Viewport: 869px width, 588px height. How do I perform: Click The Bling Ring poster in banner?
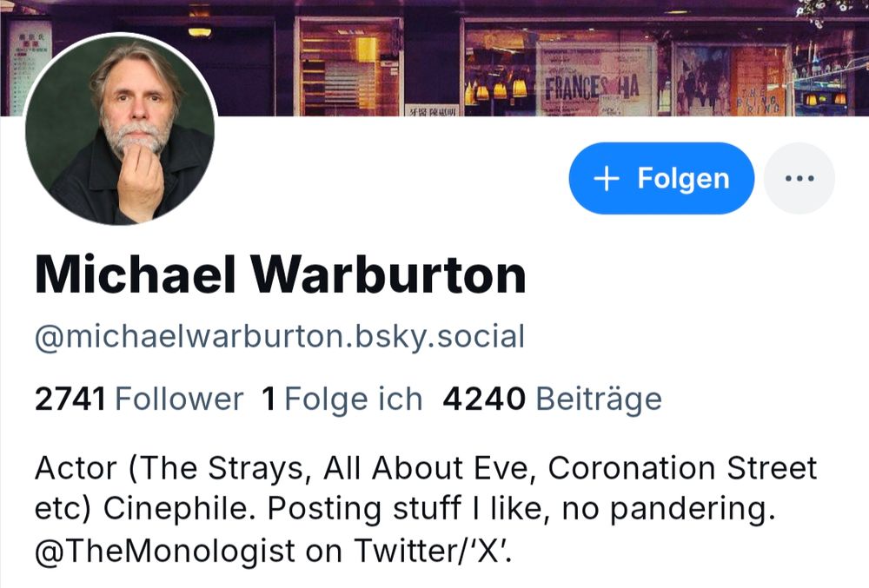pyautogui.click(x=760, y=82)
